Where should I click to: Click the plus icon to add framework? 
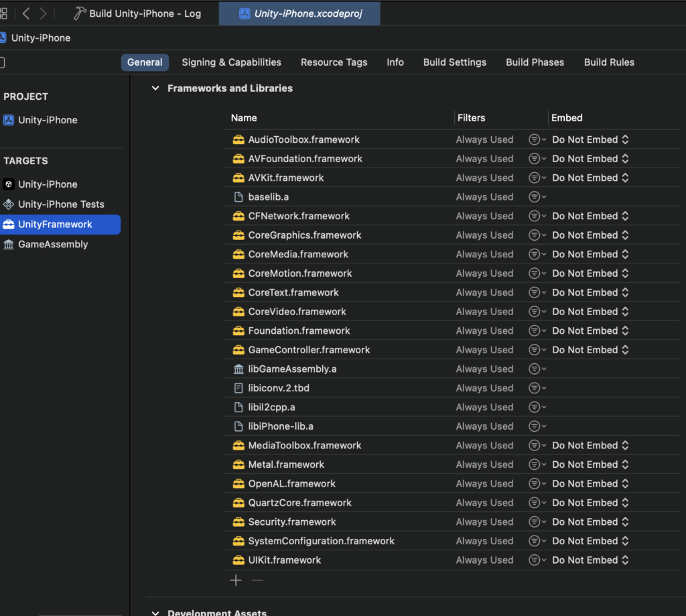[x=236, y=580]
